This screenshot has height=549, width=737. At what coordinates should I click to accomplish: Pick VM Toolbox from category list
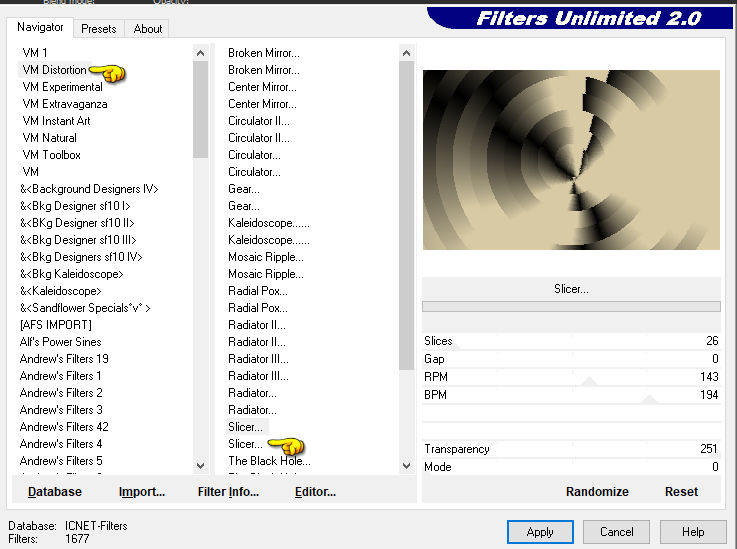51,155
